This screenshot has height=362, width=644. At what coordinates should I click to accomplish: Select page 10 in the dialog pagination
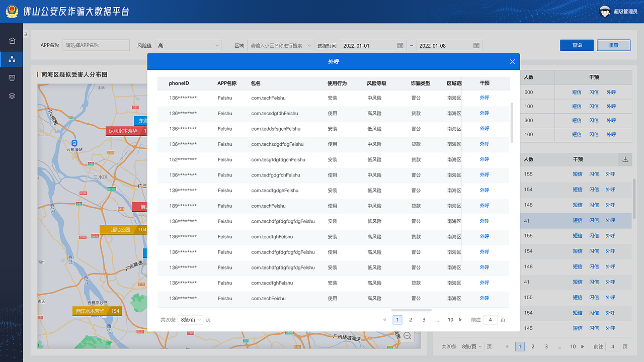pyautogui.click(x=450, y=320)
